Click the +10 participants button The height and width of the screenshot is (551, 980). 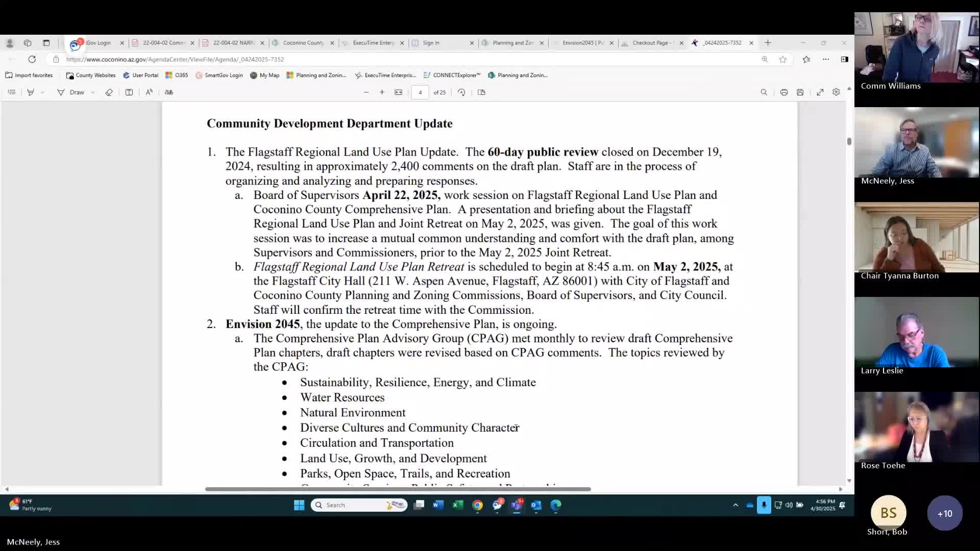pyautogui.click(x=945, y=513)
